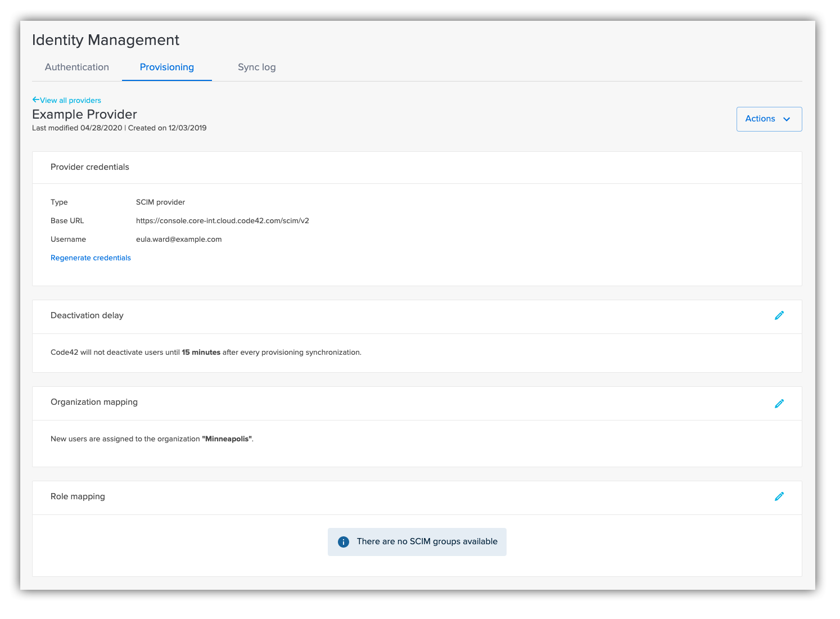Open the Sync log tab
Image resolution: width=840 pixels, height=619 pixels.
pos(256,67)
